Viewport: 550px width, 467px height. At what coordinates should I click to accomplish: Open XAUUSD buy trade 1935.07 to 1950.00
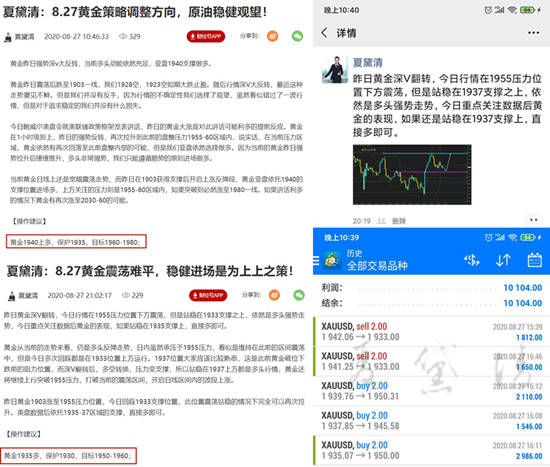tap(431, 451)
